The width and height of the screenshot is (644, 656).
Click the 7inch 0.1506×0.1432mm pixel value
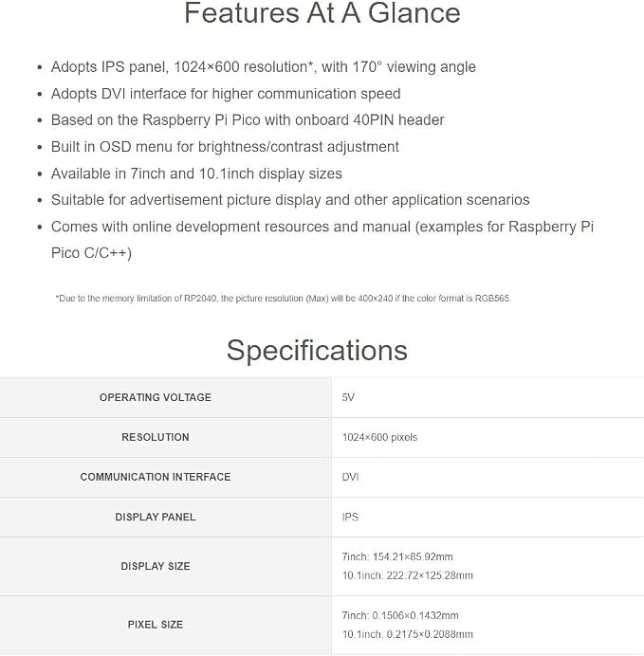[x=400, y=616]
